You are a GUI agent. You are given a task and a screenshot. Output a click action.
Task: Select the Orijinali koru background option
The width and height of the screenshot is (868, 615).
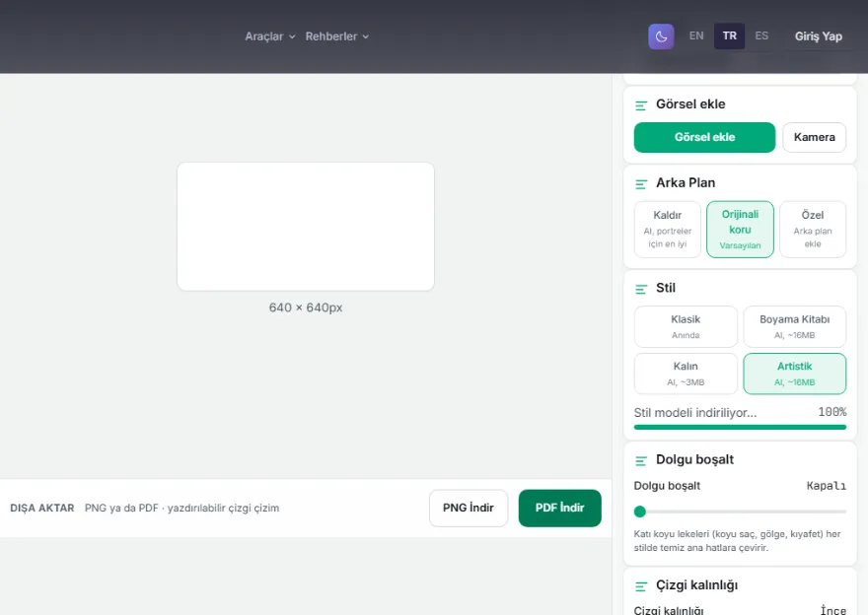[740, 229]
